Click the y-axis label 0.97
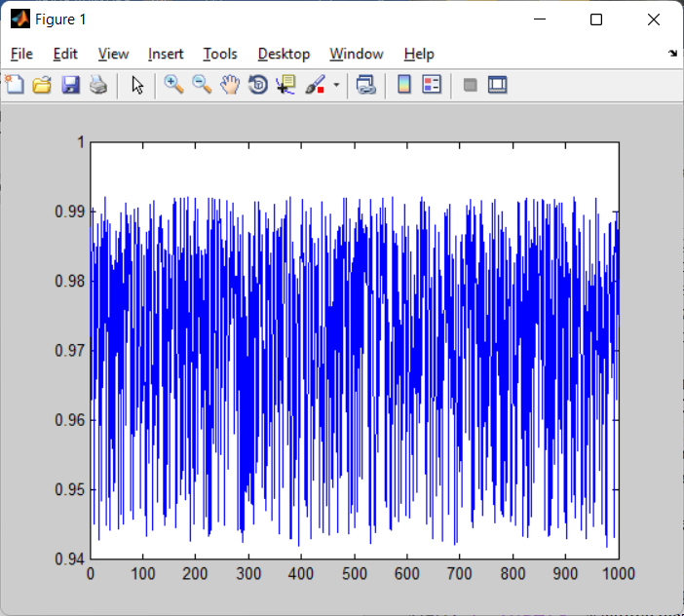Screen dimensions: 684x616 point(69,350)
